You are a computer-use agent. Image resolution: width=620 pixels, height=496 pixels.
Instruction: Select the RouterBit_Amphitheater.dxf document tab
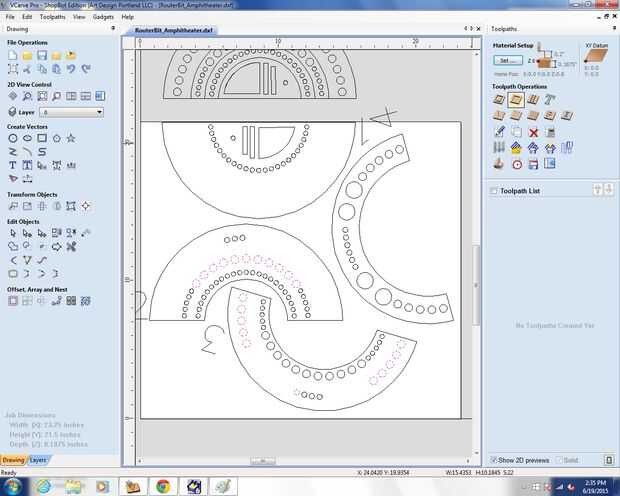174,30
